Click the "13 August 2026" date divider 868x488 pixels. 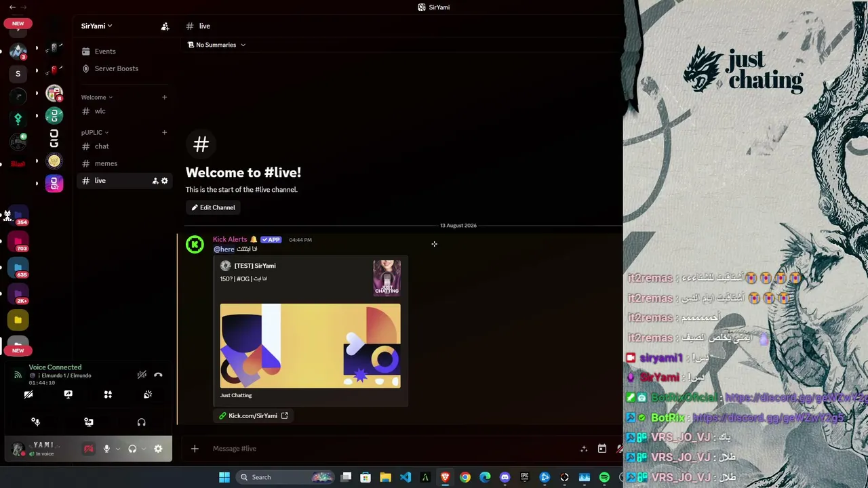(458, 225)
